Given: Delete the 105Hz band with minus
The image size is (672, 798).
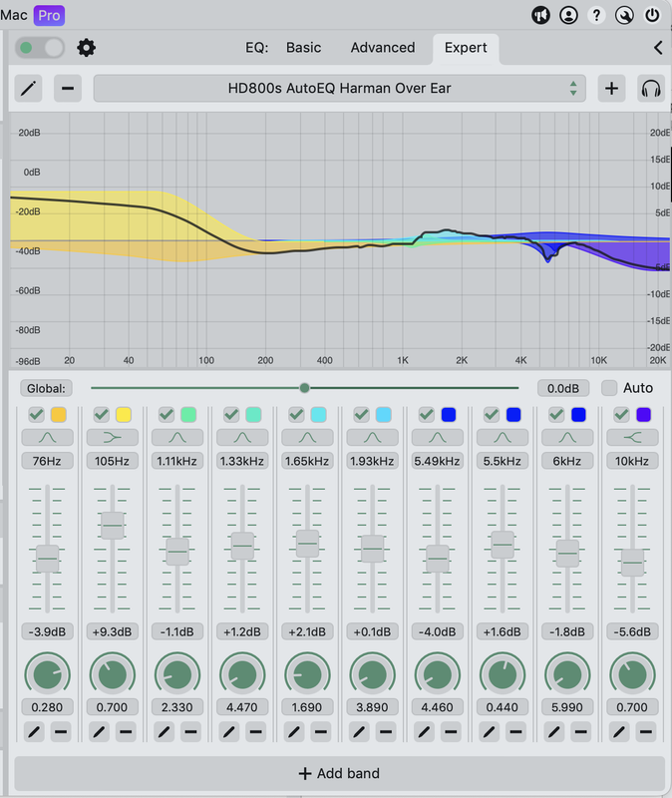Looking at the screenshot, I should click(x=126, y=732).
